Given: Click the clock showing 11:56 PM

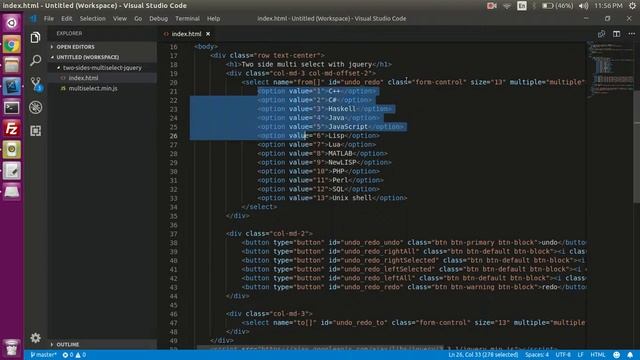Looking at the screenshot, I should (x=608, y=6).
